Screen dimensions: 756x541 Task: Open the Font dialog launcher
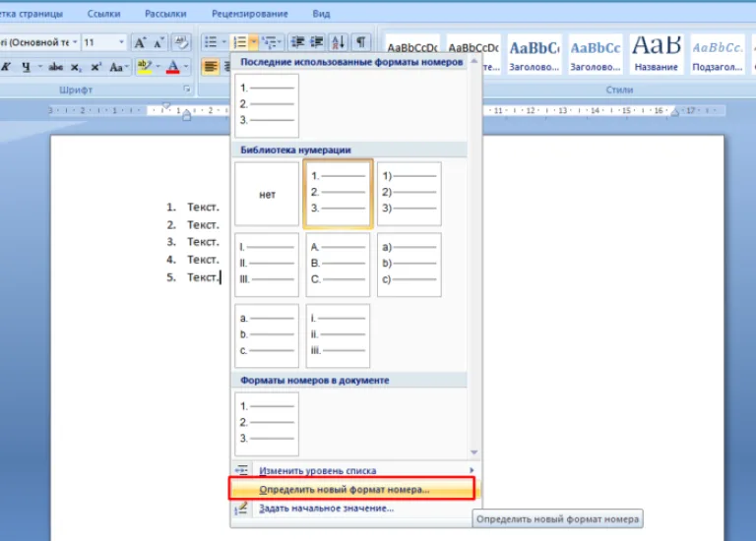point(187,90)
